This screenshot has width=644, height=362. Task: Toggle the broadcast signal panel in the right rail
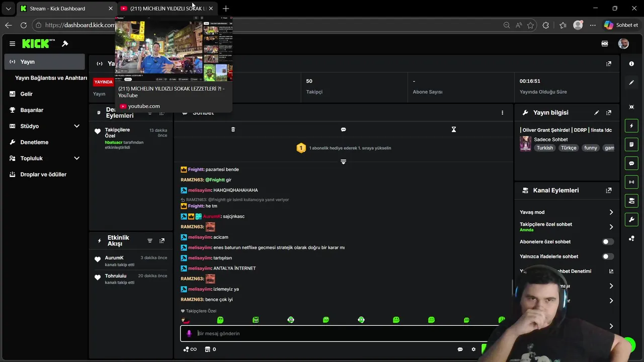pos(631,182)
